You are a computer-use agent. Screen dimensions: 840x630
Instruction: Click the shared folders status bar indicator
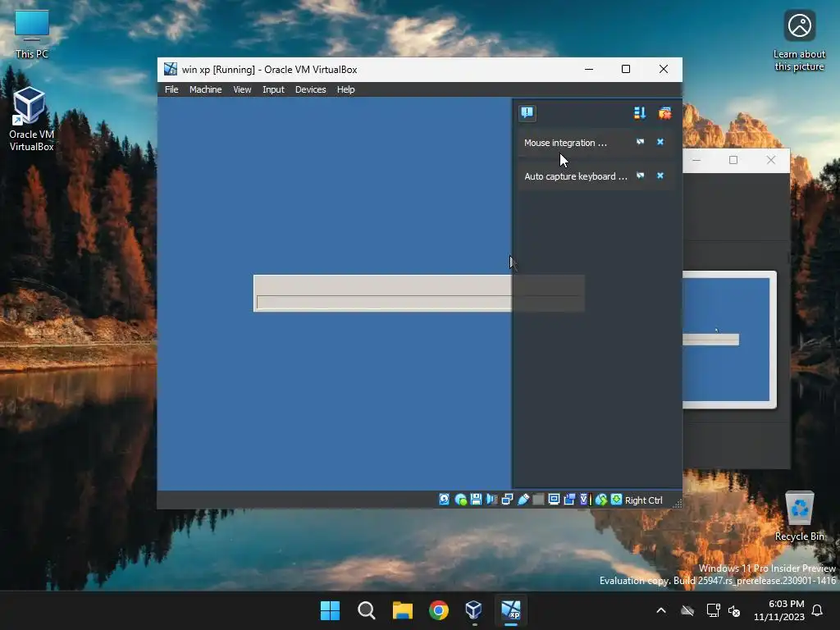point(538,500)
